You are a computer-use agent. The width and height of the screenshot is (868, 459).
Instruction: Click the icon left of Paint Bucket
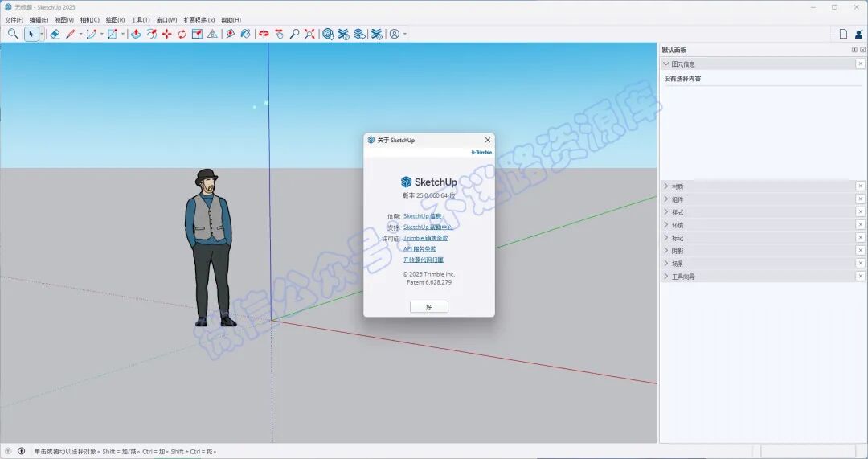pyautogui.click(x=231, y=34)
